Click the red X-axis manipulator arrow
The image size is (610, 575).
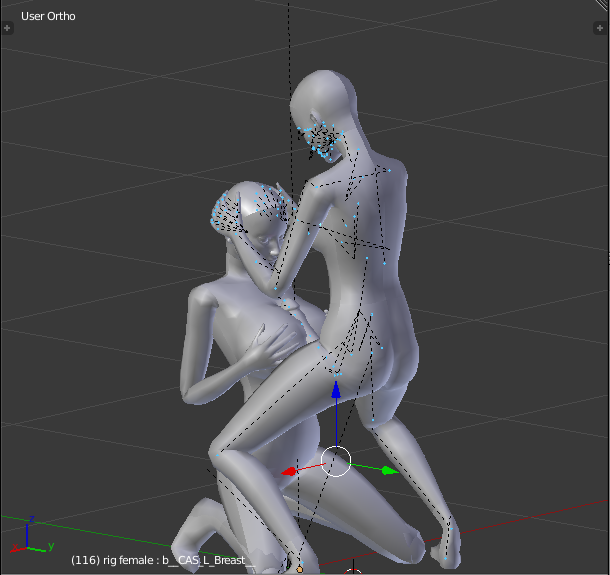click(289, 472)
